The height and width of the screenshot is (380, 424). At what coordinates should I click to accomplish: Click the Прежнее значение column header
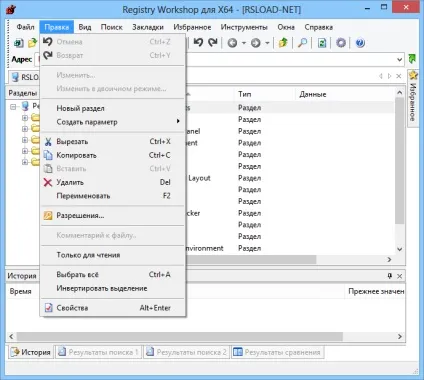pos(376,291)
